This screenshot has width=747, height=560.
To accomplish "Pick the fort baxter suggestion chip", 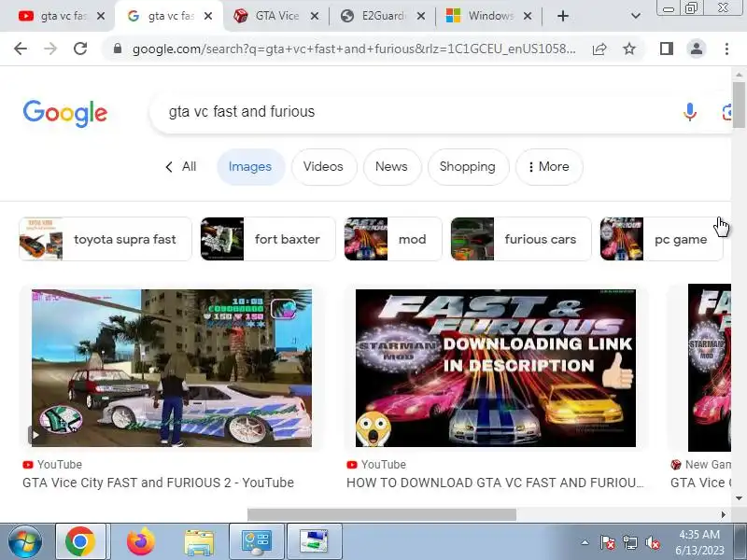I will (x=268, y=239).
